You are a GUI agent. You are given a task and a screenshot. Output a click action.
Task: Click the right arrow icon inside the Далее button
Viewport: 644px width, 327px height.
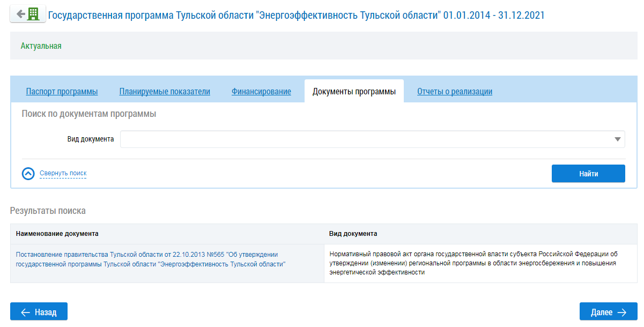[x=622, y=312]
